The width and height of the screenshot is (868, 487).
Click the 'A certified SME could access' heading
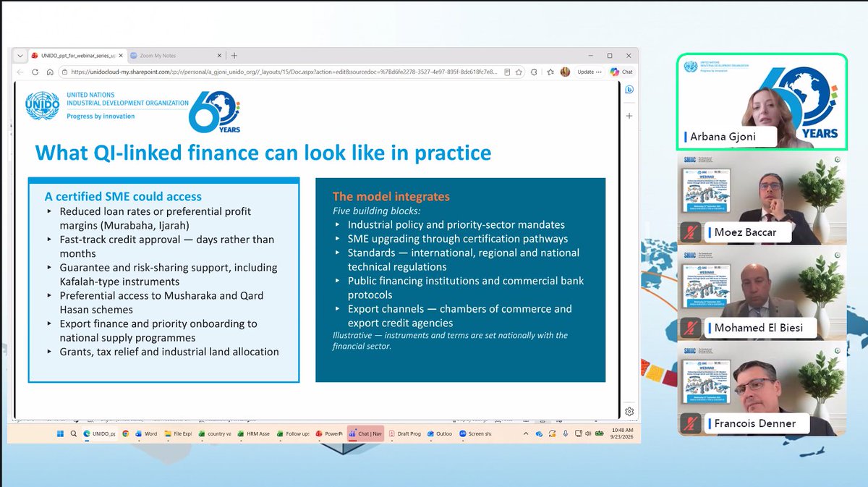[123, 196]
